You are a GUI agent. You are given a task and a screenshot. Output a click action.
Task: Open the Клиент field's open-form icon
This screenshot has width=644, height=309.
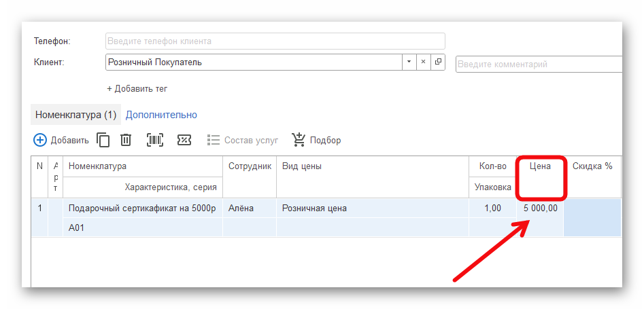438,62
